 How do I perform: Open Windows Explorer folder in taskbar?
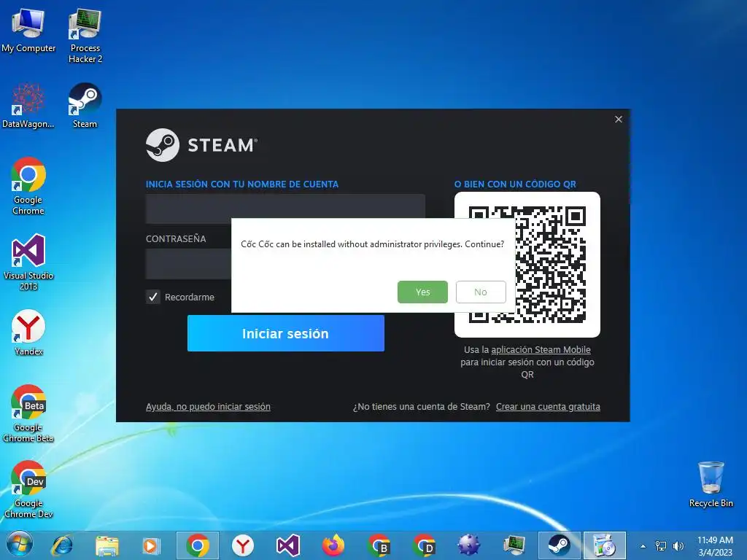[107, 545]
